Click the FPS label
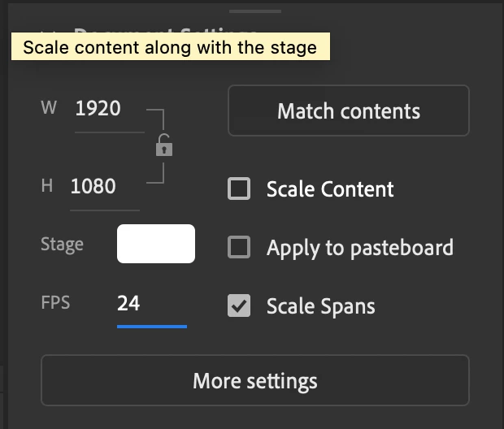The height and width of the screenshot is (429, 504). [x=55, y=303]
